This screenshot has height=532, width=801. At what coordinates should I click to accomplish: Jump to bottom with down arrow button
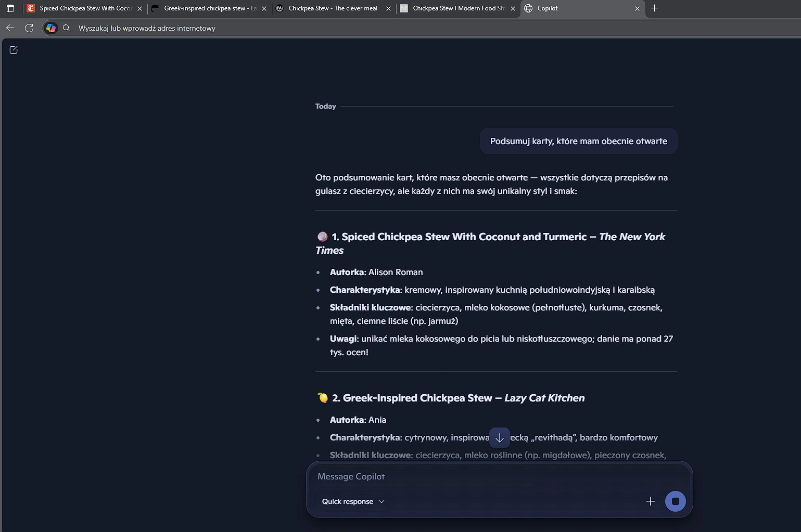(500, 438)
